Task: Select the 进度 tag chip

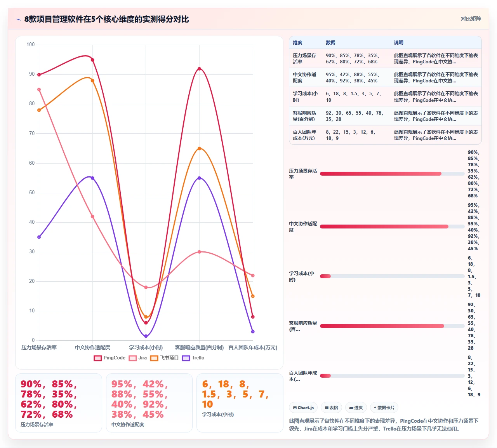Action: click(x=356, y=408)
